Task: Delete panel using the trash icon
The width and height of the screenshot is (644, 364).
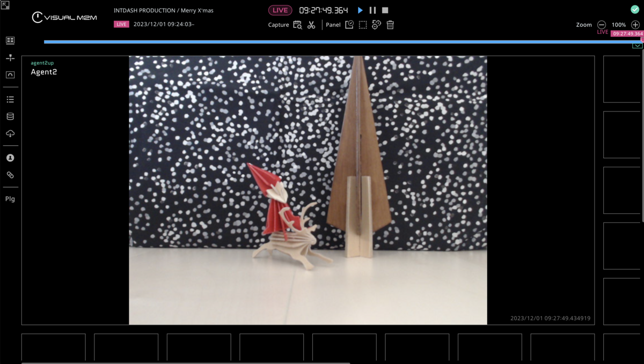Action: (x=390, y=25)
